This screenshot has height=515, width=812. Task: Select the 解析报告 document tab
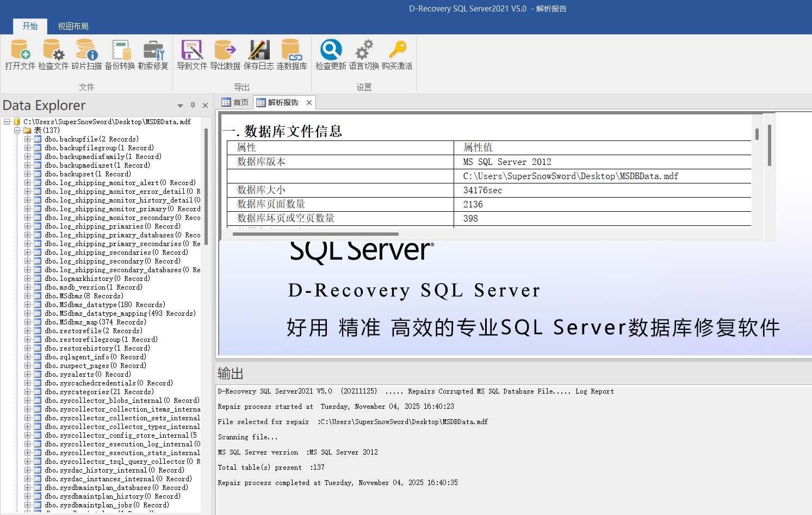pos(278,102)
